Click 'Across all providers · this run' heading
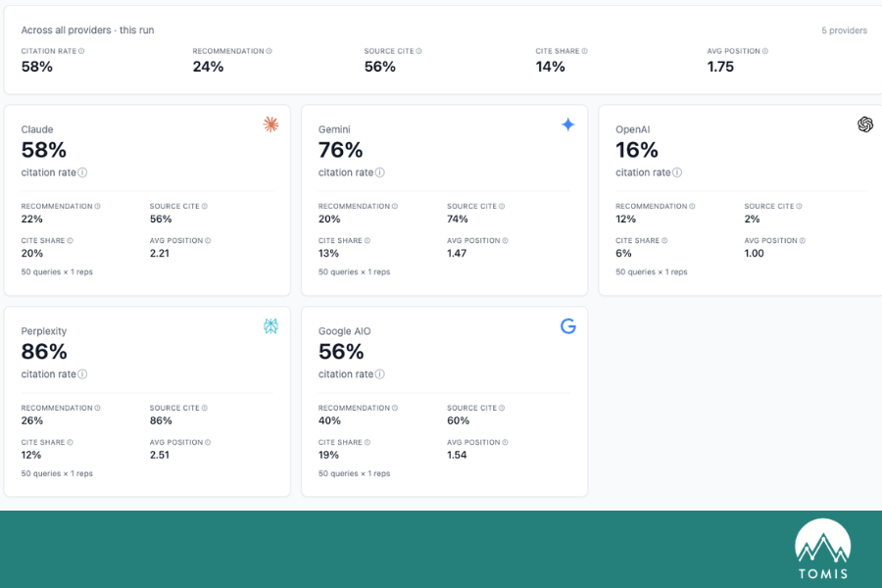Viewport: 882px width, 588px height. [x=88, y=30]
